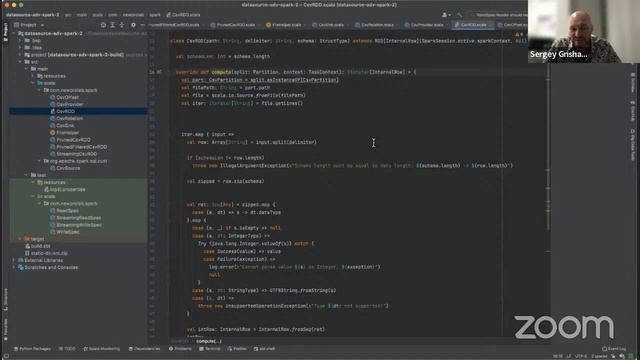
Task: Open Project panel settings gear
Action: (x=133, y=25)
